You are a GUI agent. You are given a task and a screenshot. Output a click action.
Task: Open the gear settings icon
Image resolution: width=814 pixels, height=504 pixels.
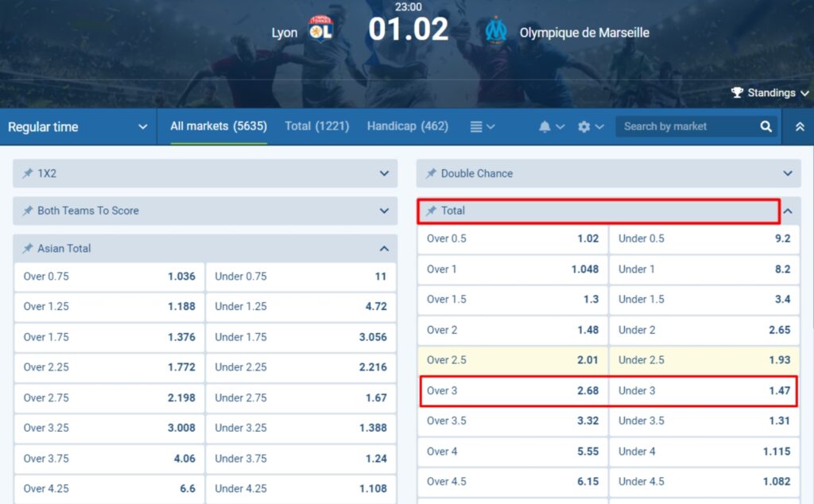point(584,126)
